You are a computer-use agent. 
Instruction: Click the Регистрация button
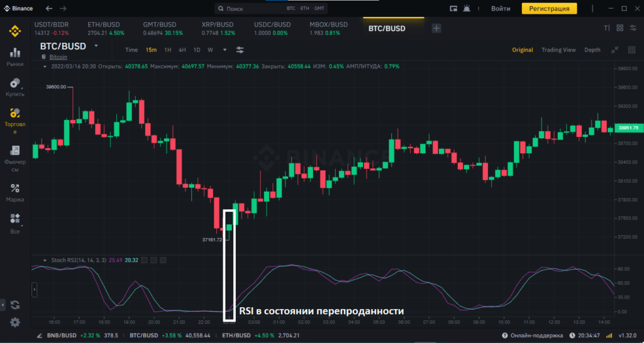tap(549, 9)
